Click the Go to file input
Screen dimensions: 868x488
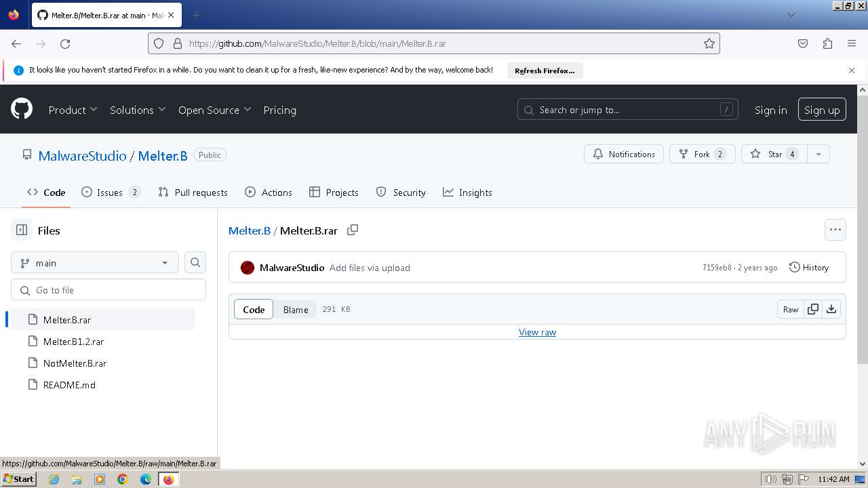coord(108,289)
